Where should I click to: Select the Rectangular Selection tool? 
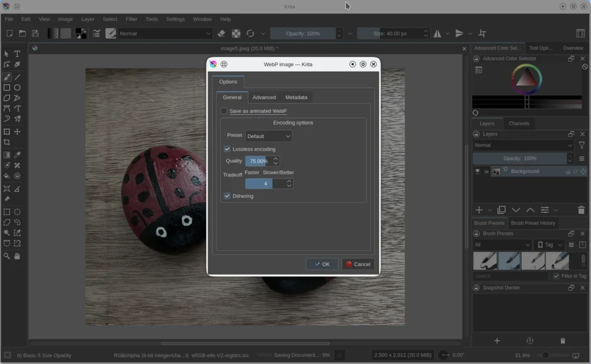click(x=7, y=212)
